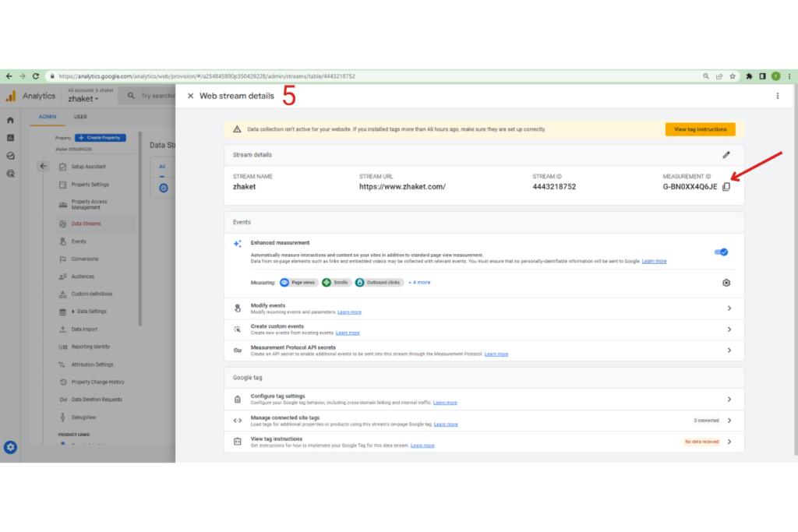
Task: Open Modify events row chevron
Action: [x=729, y=308]
